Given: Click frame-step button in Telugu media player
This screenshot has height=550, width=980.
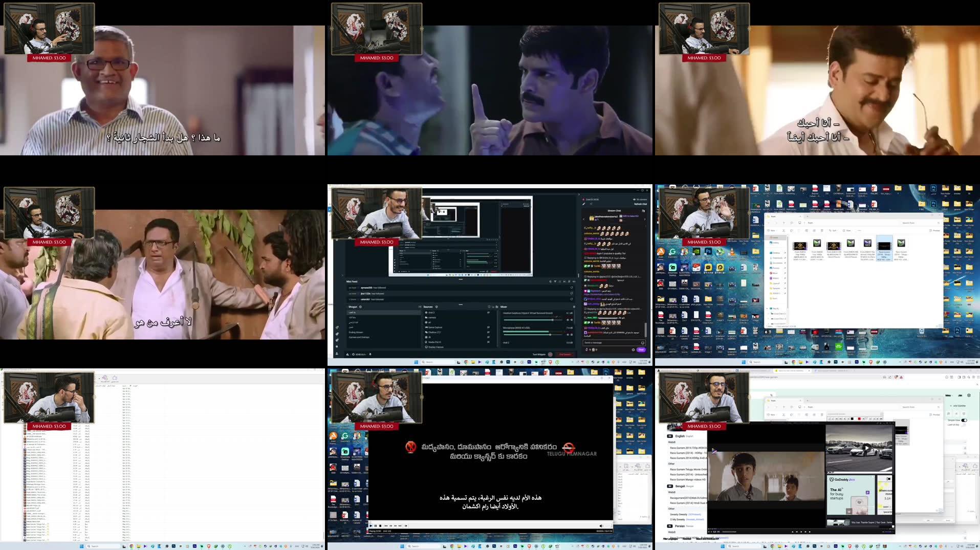Looking at the screenshot, I should (406, 526).
